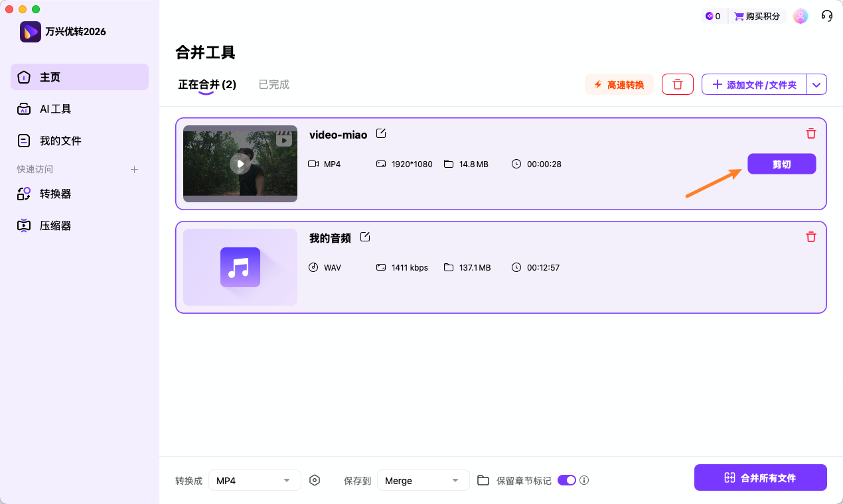Rename 我的音频 using the pencil edit icon
The width and height of the screenshot is (843, 504).
tap(365, 236)
